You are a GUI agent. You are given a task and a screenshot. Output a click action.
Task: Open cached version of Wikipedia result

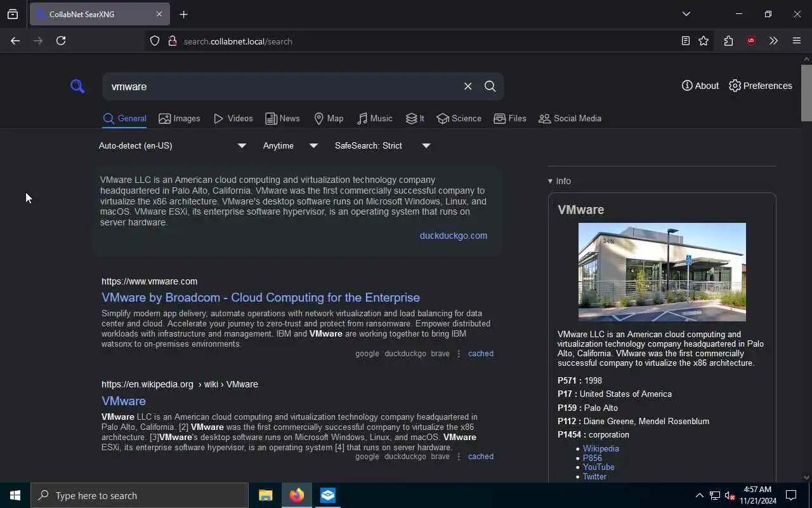point(480,457)
